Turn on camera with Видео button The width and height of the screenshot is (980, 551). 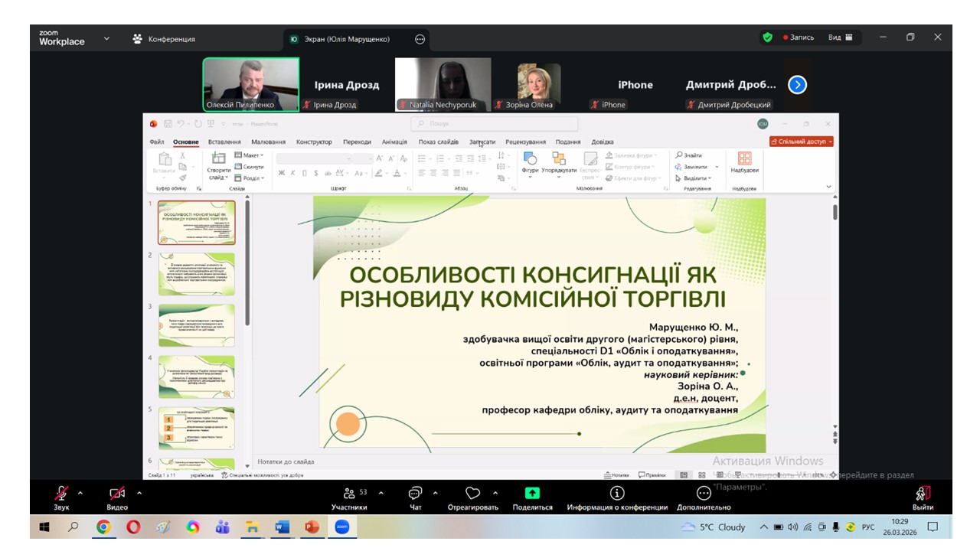coord(117,494)
